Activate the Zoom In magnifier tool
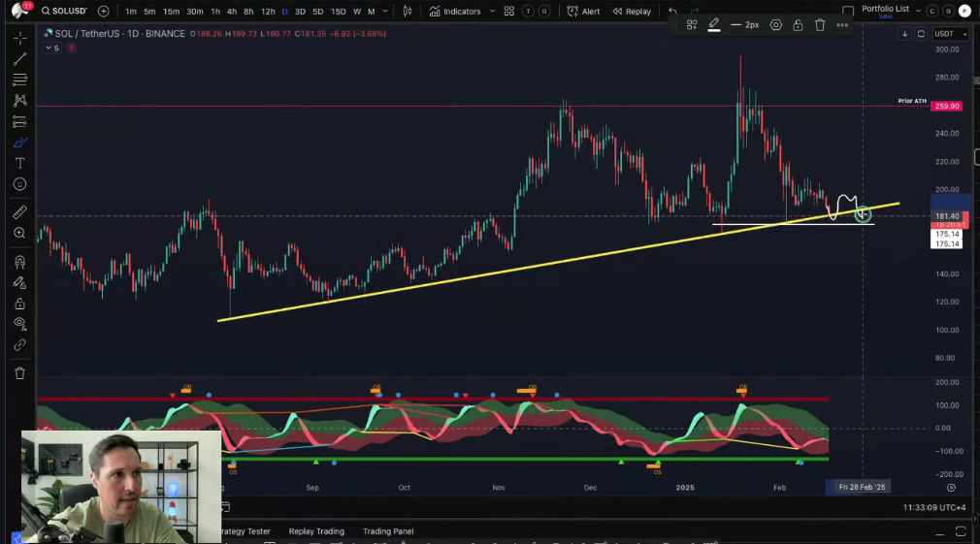Screen dimensions: 980x544 (20, 233)
